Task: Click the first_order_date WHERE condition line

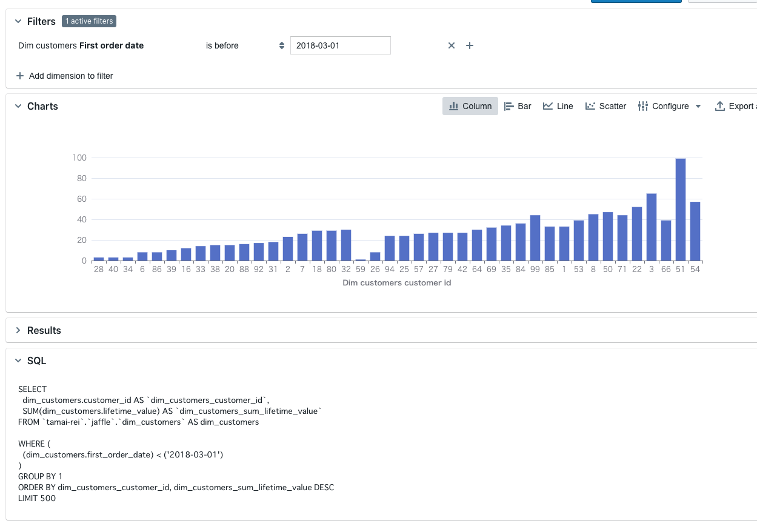Action: pyautogui.click(x=123, y=454)
